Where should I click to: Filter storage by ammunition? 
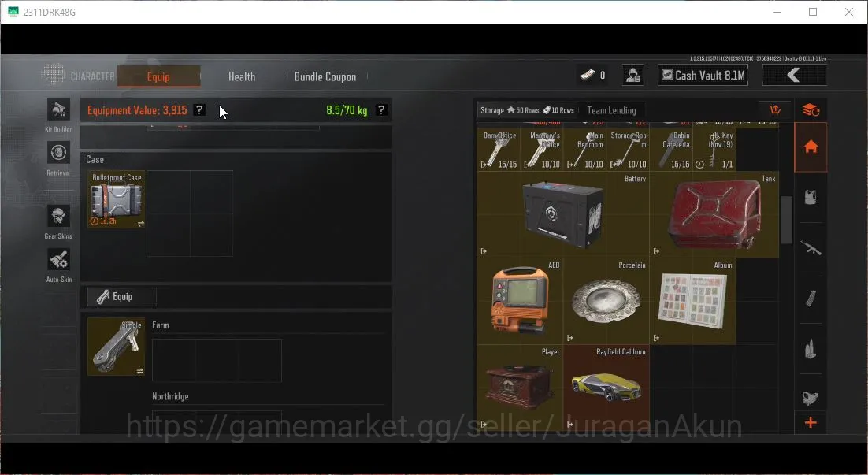[x=811, y=349]
